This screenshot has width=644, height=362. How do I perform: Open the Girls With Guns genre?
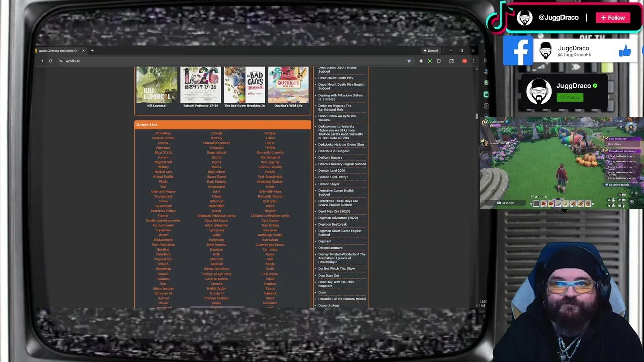[x=270, y=191]
